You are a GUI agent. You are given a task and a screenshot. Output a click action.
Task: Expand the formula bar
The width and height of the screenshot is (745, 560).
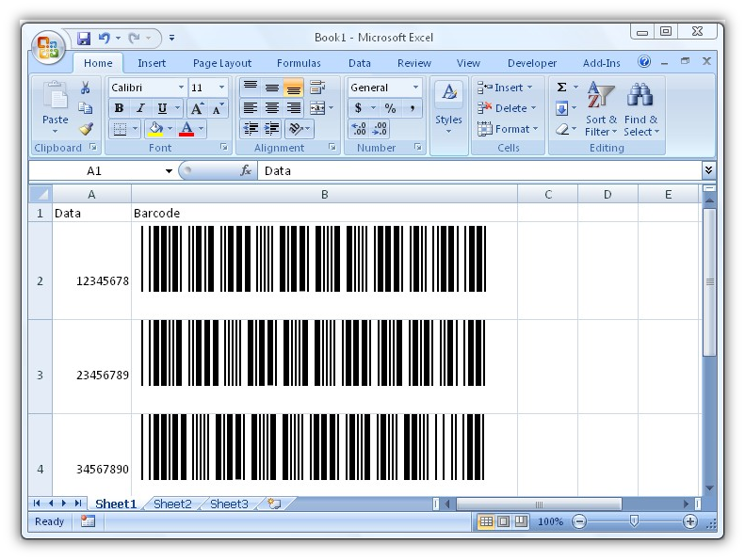(709, 170)
